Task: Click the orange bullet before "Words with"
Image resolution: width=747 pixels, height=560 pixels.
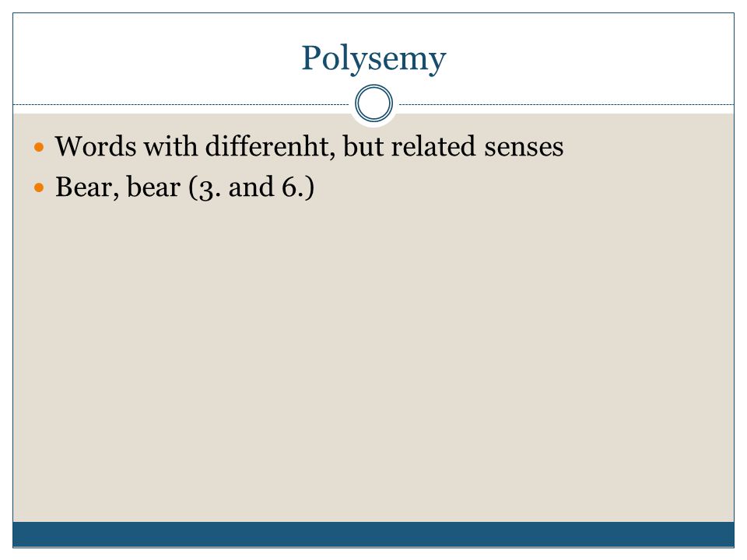Action: [x=39, y=147]
